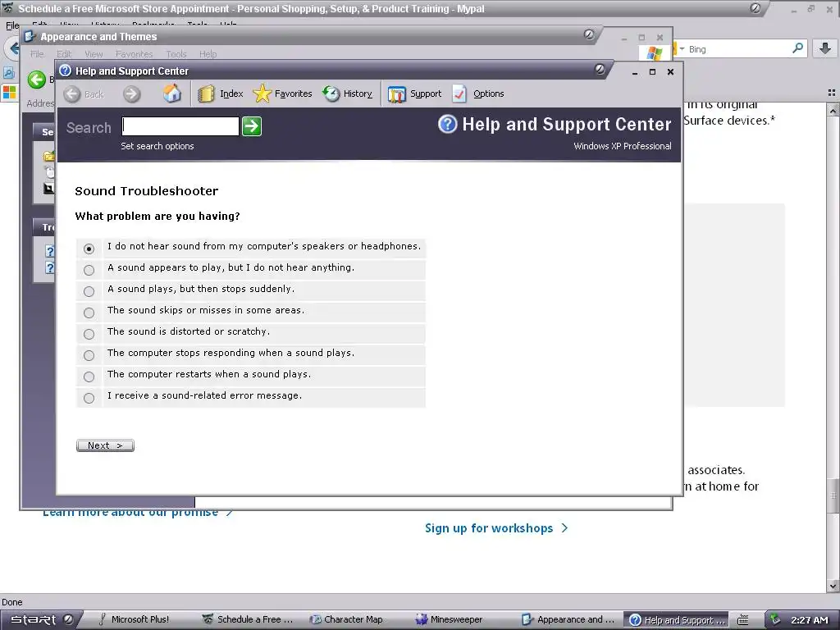Click the Next > button
The height and width of the screenshot is (630, 840).
pyautogui.click(x=105, y=445)
